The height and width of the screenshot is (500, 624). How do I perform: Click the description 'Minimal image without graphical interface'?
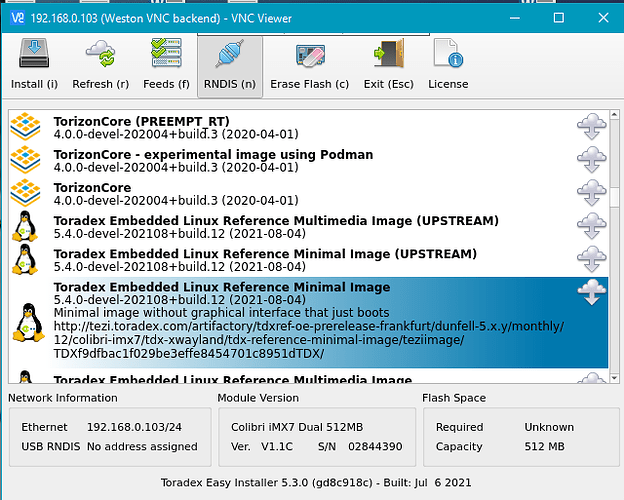coord(221,313)
